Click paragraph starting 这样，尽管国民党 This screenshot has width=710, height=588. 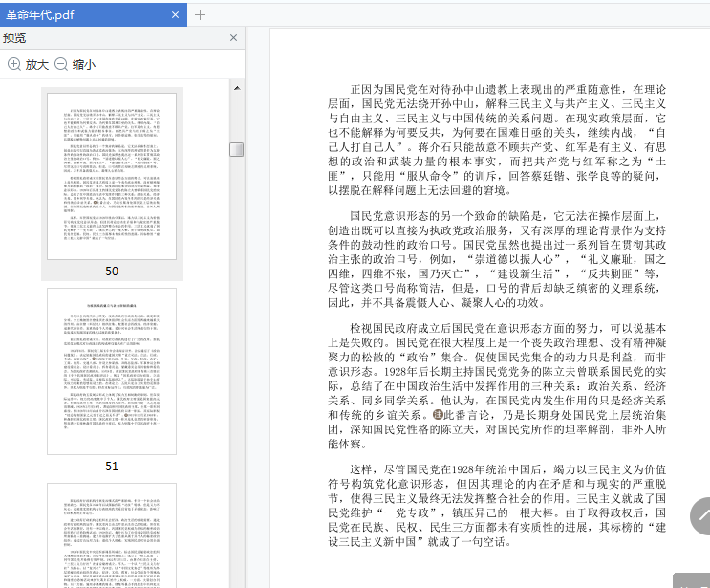point(497,506)
